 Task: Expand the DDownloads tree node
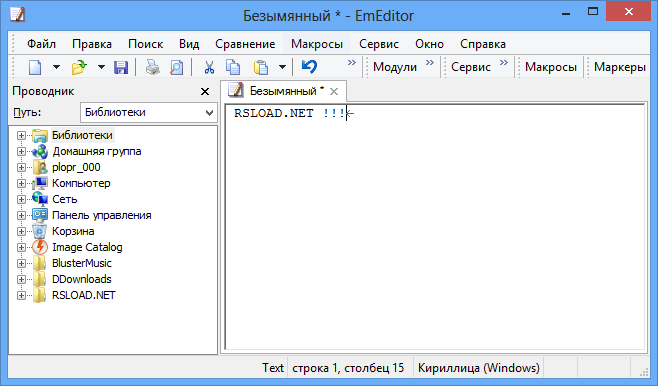pos(21,279)
